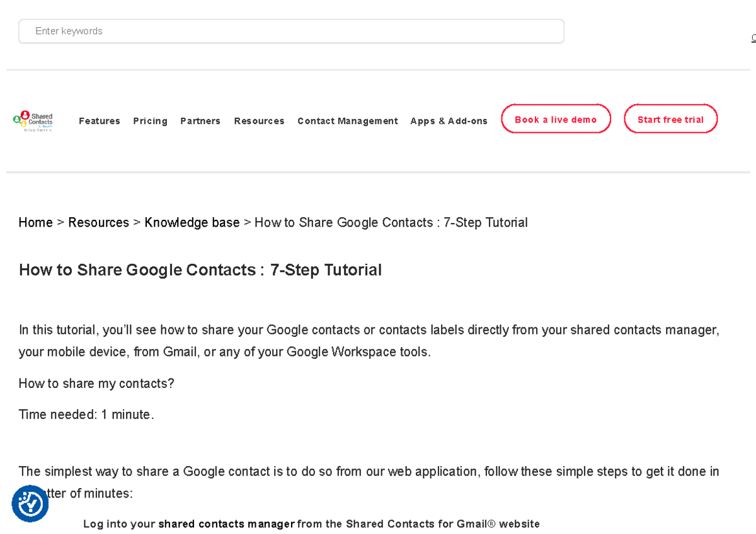
Task: Click the Book a live demo button
Action: (x=556, y=119)
